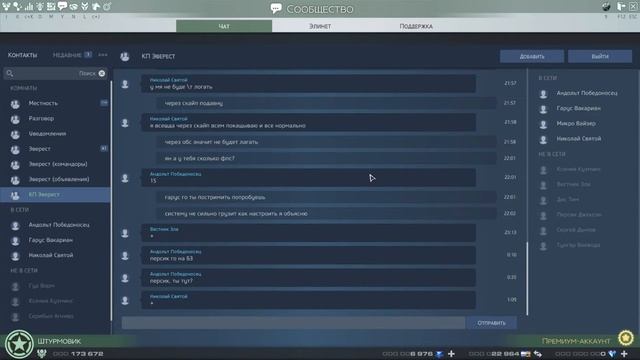Click the three-dot cluster icon at top-left
Screen dimensions: 640x360
(x=7, y=7)
